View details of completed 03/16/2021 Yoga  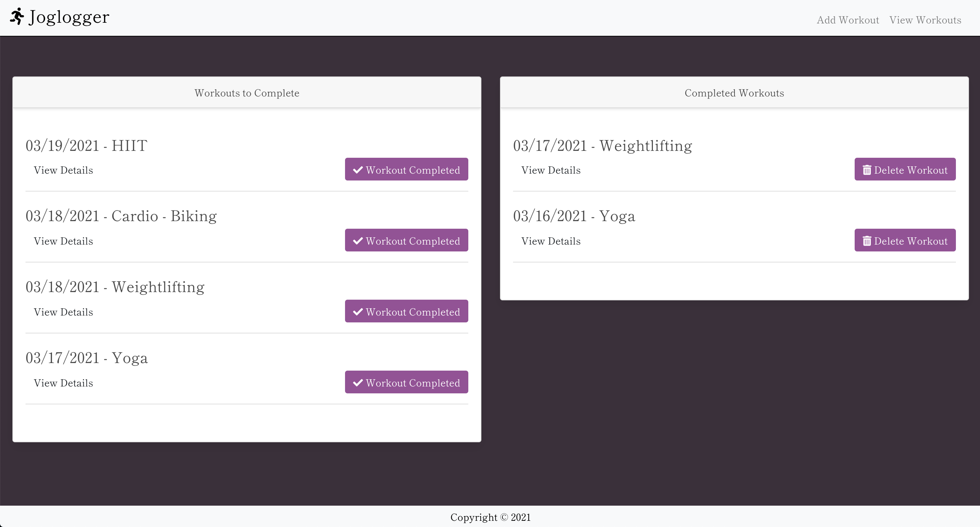point(551,241)
